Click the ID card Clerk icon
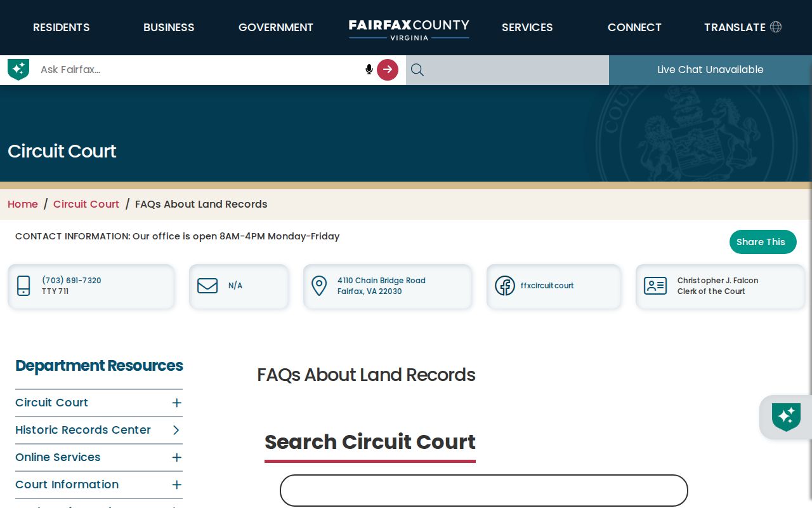The image size is (812, 508). tap(655, 286)
